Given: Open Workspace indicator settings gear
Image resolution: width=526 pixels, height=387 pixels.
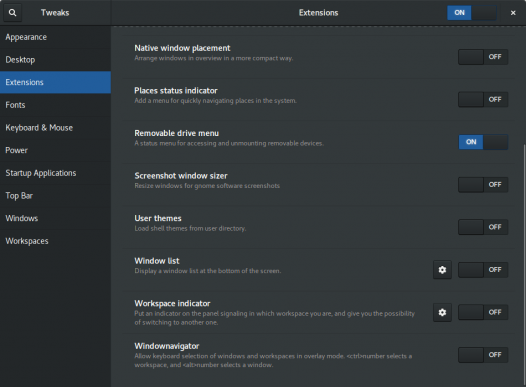Looking at the screenshot, I should click(442, 312).
